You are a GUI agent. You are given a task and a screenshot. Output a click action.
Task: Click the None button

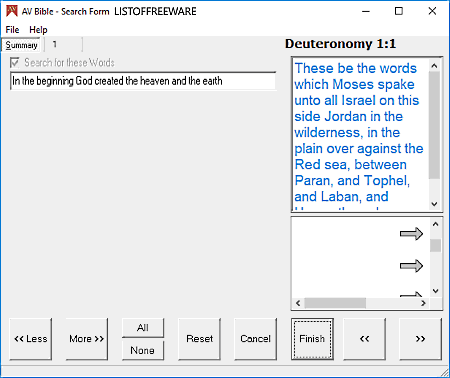(x=143, y=350)
